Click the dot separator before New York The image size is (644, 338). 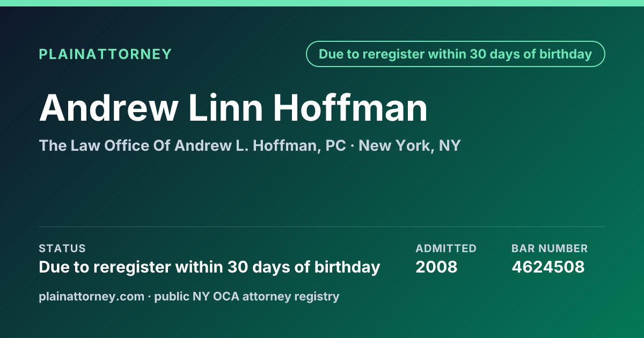pos(352,146)
